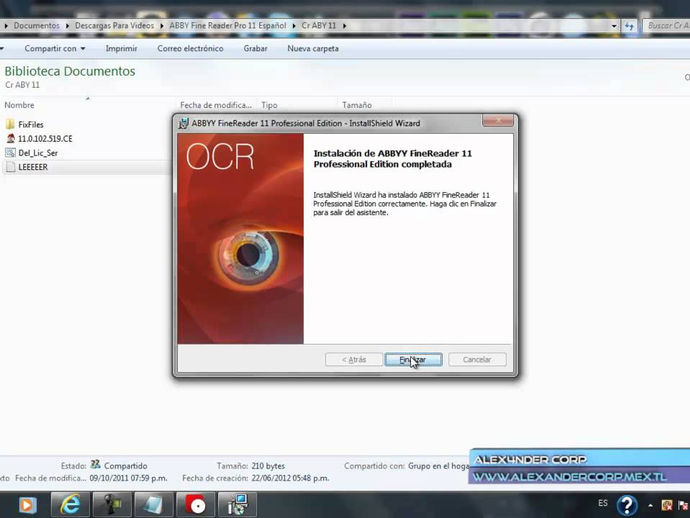Open the Compartir con dropdown
Image resolution: width=690 pixels, height=518 pixels.
tap(55, 48)
